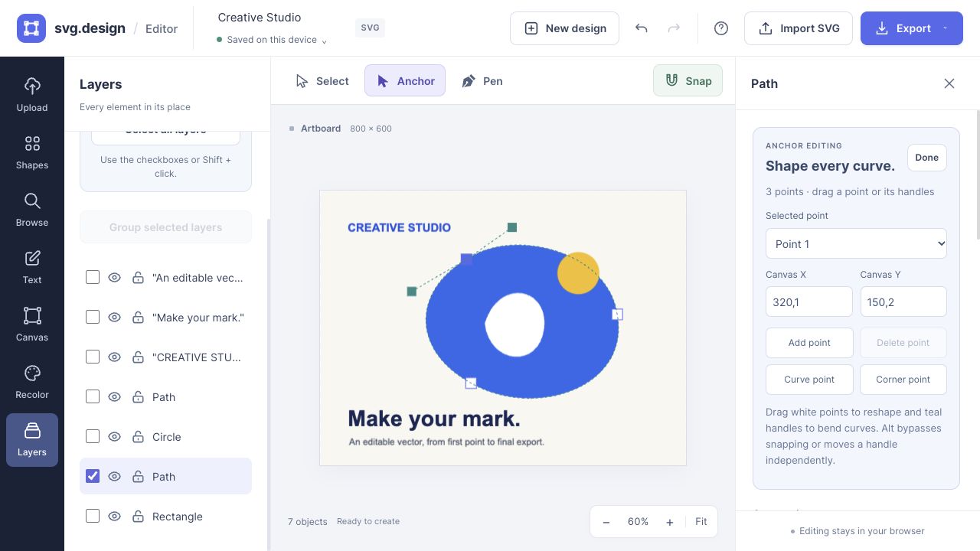The image size is (980, 551).
Task: Open the Recolor panel
Action: 32,382
